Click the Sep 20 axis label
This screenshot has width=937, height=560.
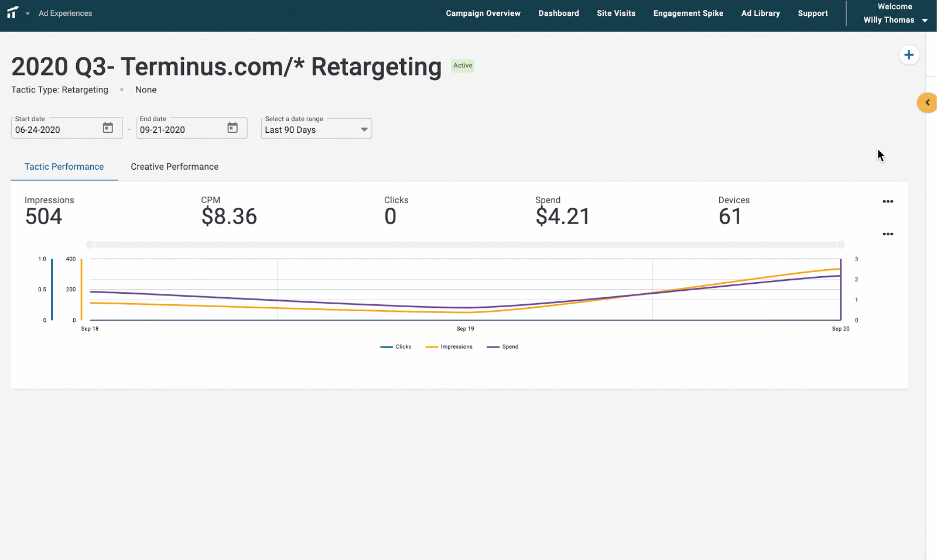pos(841,329)
